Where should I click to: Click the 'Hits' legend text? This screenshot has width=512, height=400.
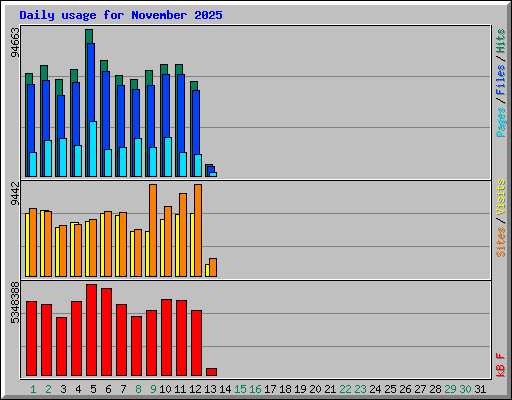(500, 41)
